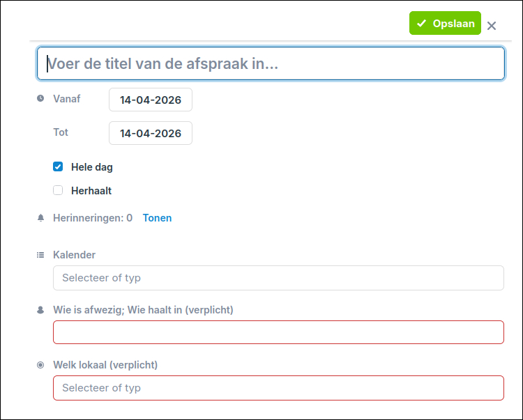Image resolution: width=523 pixels, height=420 pixels.
Task: Save the appointment with Opslaan
Action: pyautogui.click(x=445, y=23)
